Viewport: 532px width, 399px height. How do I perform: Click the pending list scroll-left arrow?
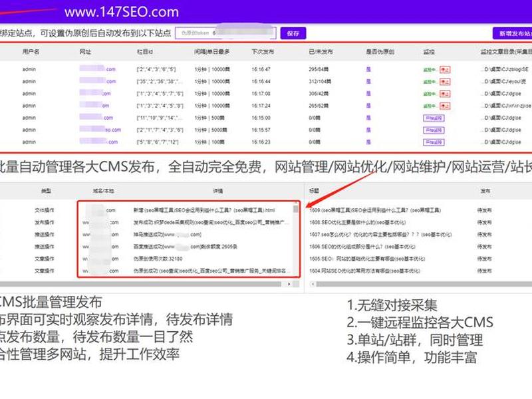pos(313,284)
